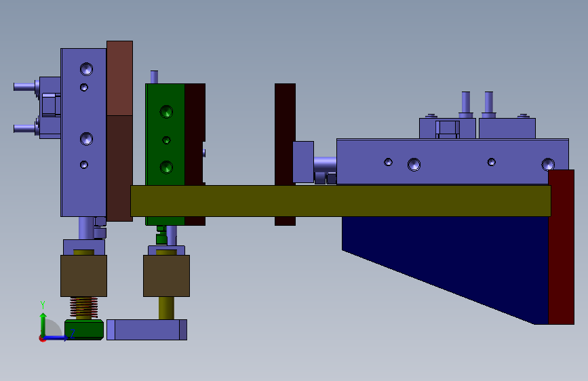Select the long olive horizontal base plate

point(340,201)
